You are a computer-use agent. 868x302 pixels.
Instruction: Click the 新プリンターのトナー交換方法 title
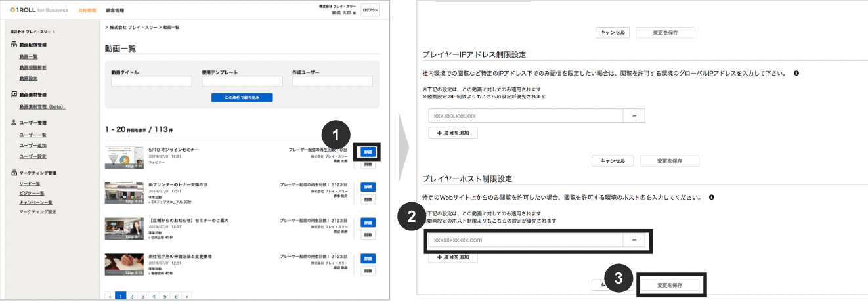178,184
